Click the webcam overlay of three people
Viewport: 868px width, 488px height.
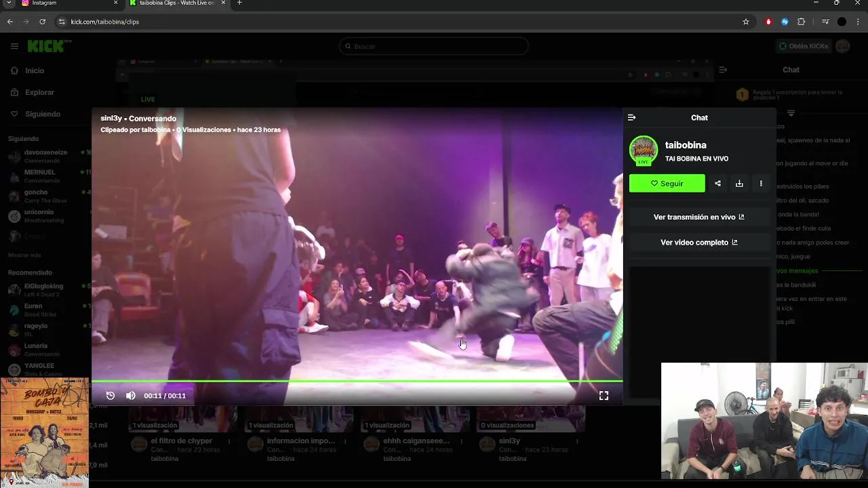coord(764,421)
